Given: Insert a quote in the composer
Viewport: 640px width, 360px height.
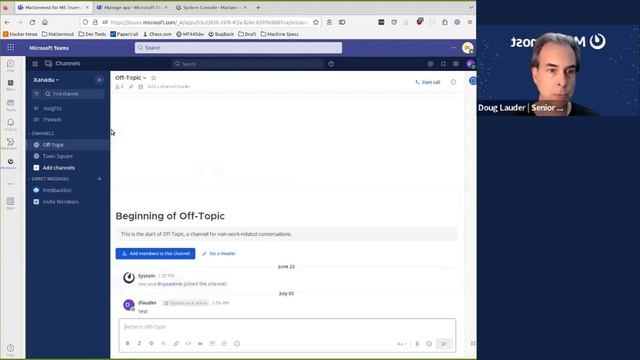Looking at the screenshot, I should click(x=200, y=344).
